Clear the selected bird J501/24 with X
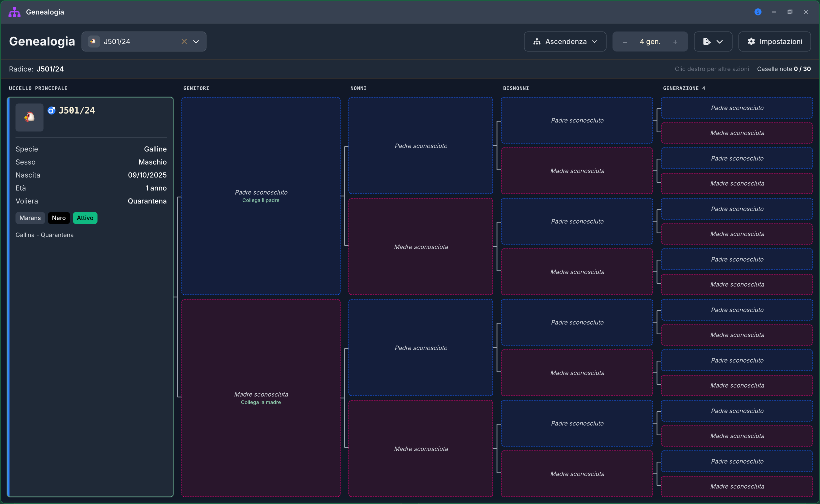This screenshot has height=504, width=820. pyautogui.click(x=184, y=41)
